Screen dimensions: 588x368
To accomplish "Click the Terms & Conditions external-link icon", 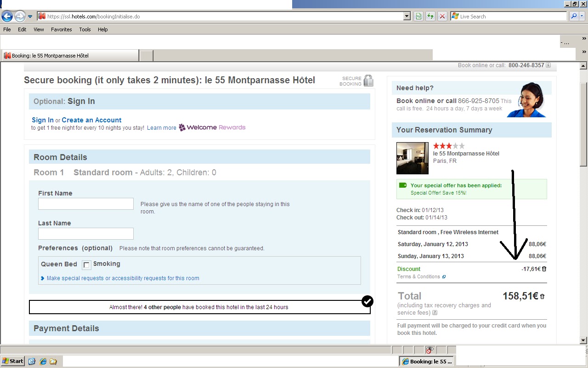I will coord(444,277).
